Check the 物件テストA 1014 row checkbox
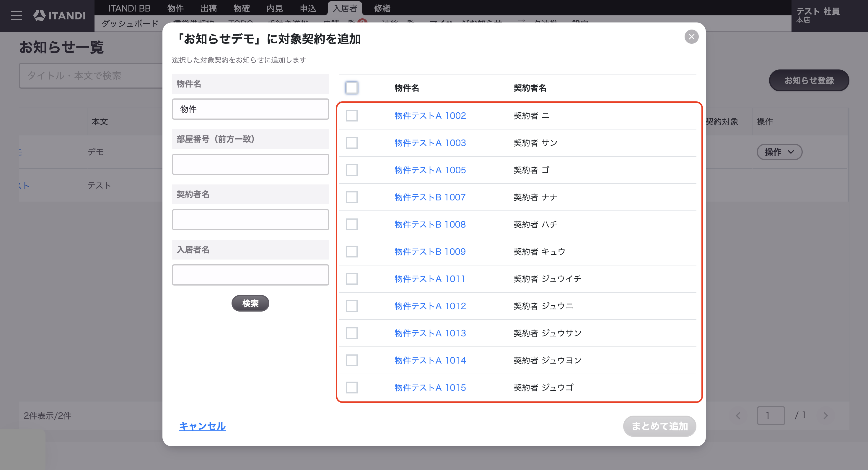The height and width of the screenshot is (470, 868). click(351, 360)
